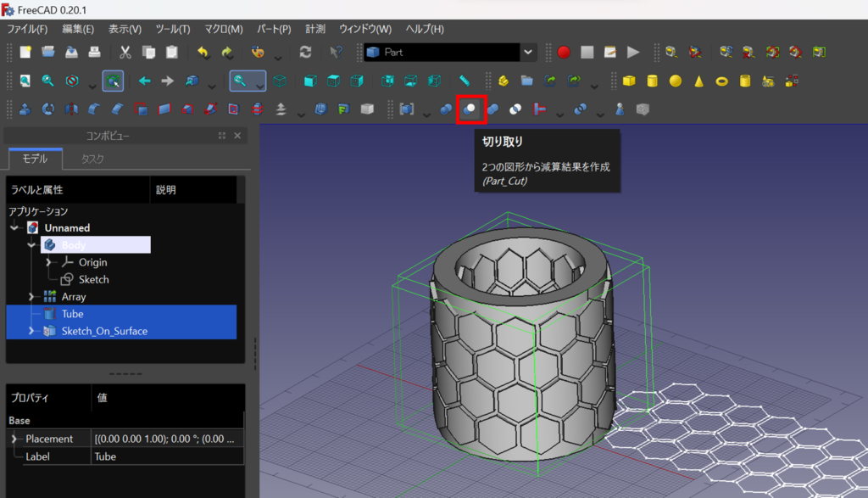Viewport: 868px width, 498px height.
Task: Select the Extrude tool icon
Action: 25,109
